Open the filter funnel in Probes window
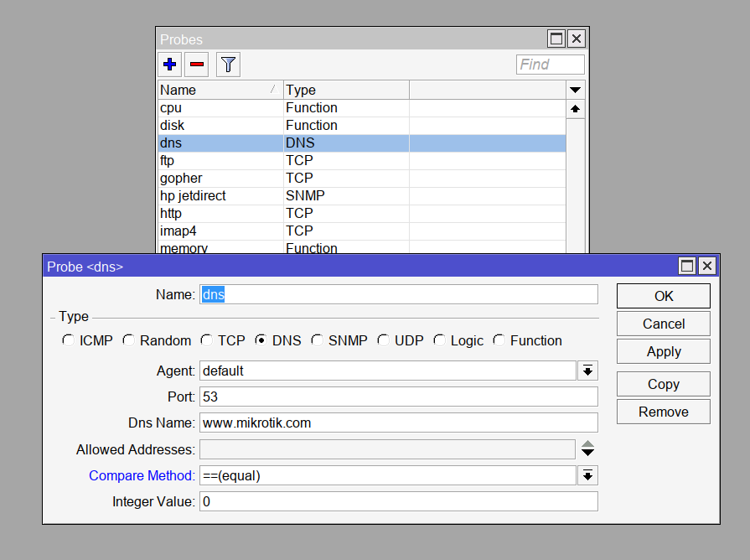Screen dimensions: 750x560 coord(228,65)
